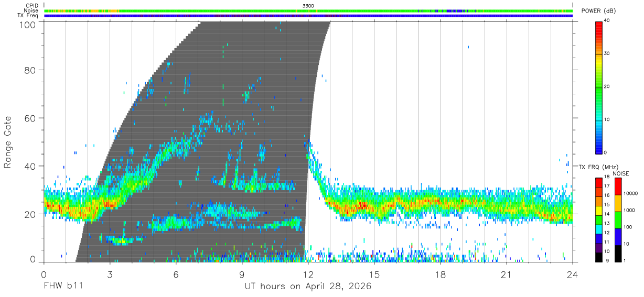644x297 pixels.
Task: Click the 18 tick label on UT hours axis
Action: 441,274
